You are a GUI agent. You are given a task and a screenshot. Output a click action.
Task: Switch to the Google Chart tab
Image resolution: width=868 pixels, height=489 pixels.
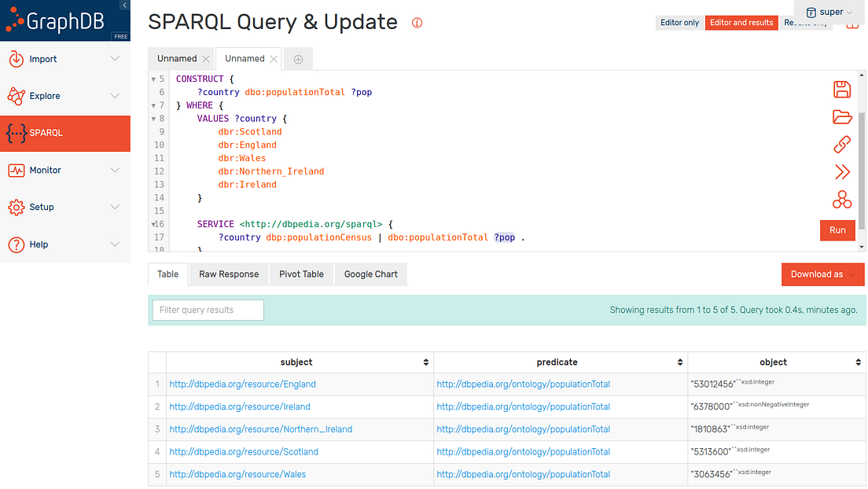point(370,274)
